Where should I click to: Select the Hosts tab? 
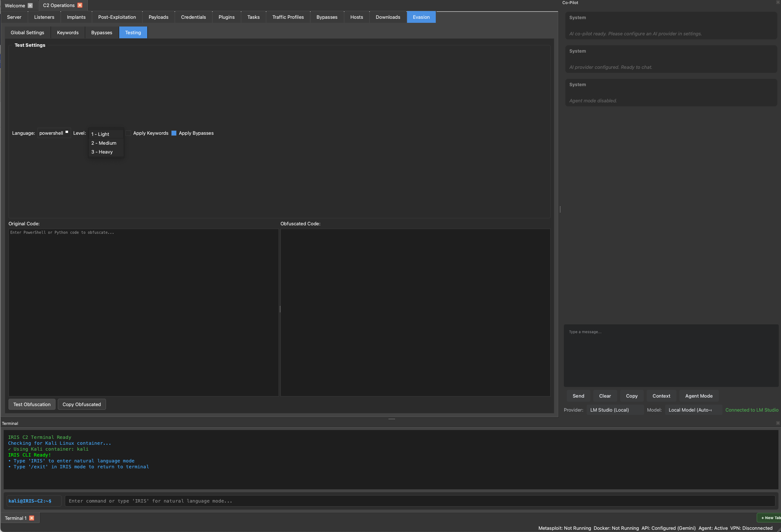click(x=357, y=17)
